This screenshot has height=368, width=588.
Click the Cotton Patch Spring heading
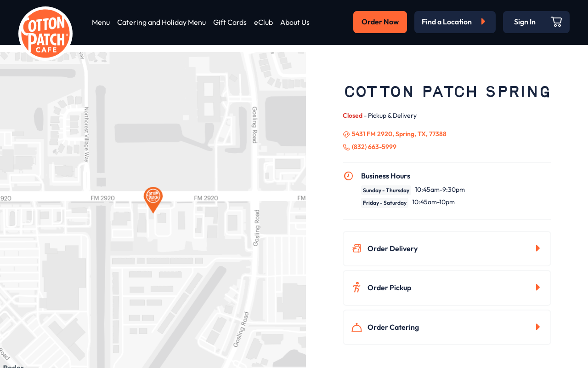447,92
